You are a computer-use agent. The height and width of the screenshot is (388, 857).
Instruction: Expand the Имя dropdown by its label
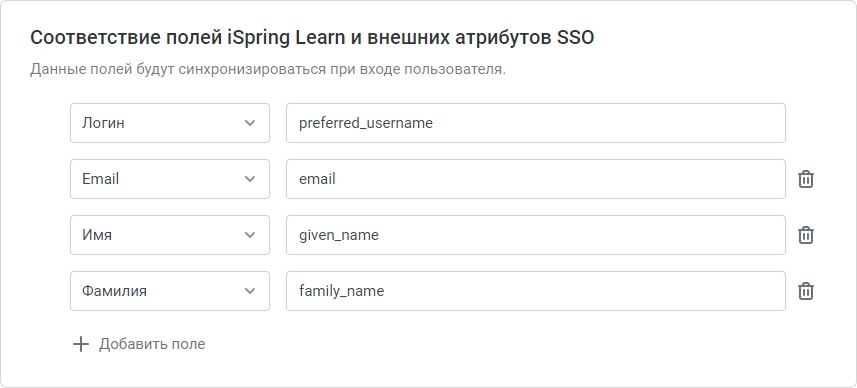pyautogui.click(x=97, y=236)
